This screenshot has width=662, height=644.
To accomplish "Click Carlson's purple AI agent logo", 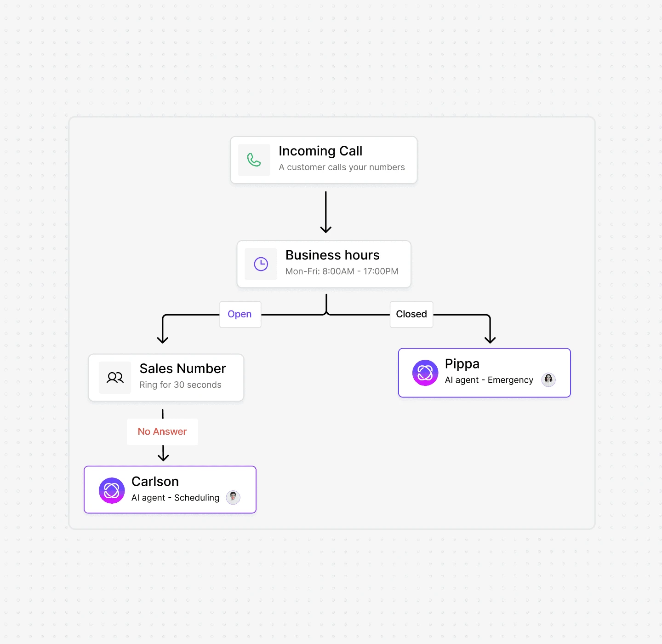I will [112, 491].
